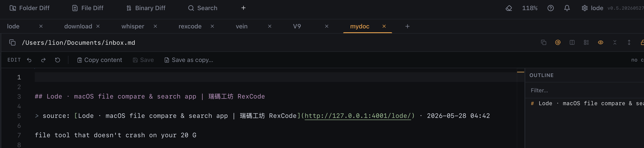The image size is (644, 148).
Task: Open lode settings gear
Action: 584,8
